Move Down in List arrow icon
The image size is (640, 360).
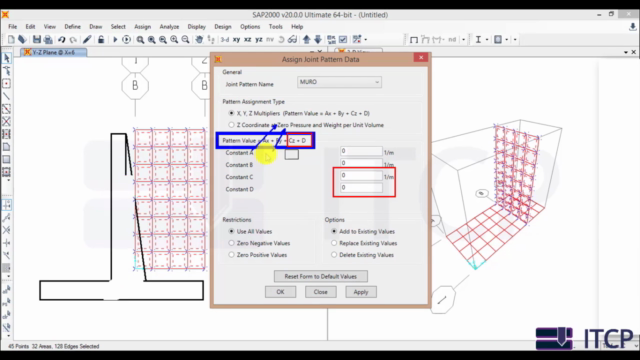318,39
